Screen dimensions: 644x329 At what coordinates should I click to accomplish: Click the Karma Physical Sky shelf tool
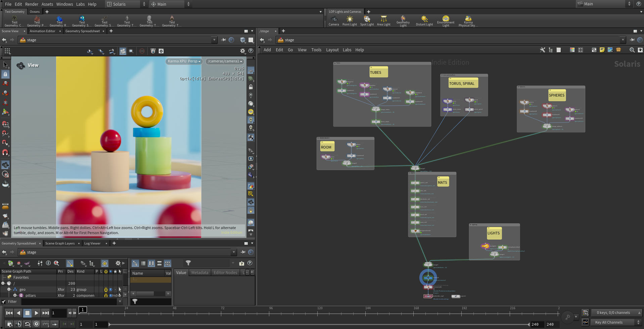coord(468,21)
